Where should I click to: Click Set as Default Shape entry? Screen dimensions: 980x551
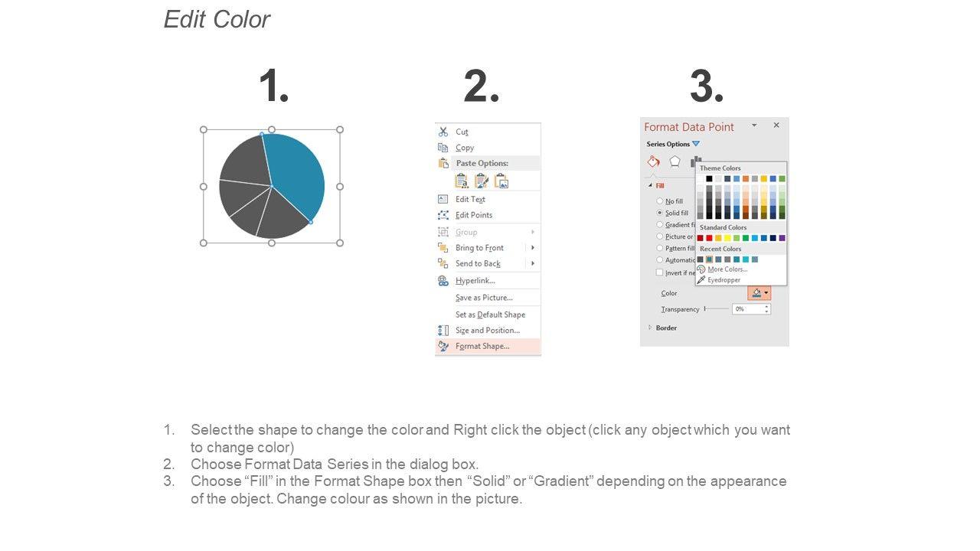490,315
